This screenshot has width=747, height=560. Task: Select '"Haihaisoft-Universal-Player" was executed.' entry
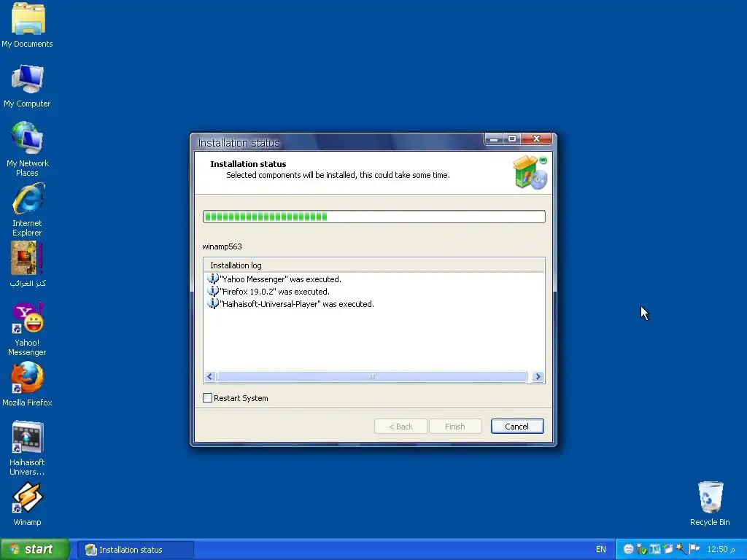click(297, 304)
